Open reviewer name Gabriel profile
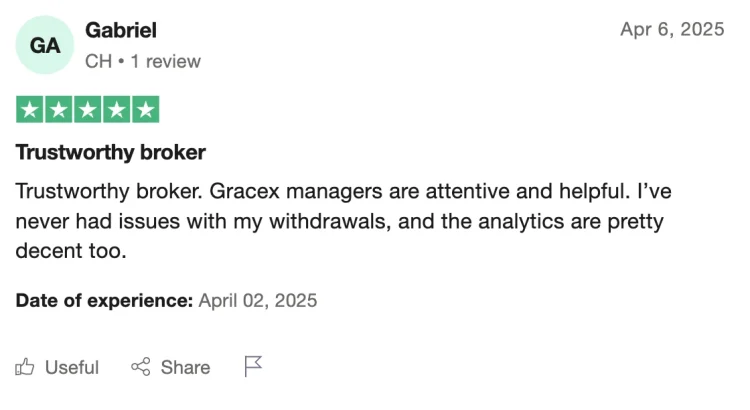This screenshot has height=410, width=750. point(121,31)
